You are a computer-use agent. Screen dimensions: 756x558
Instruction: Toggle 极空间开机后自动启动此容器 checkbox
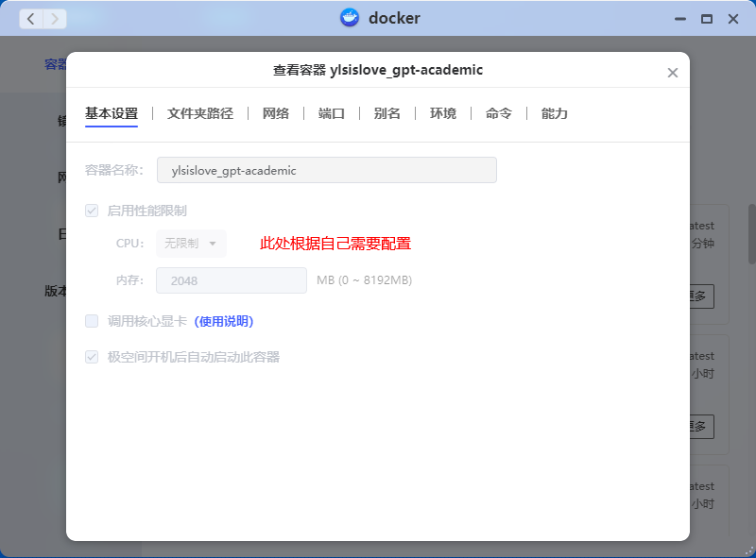(x=92, y=357)
